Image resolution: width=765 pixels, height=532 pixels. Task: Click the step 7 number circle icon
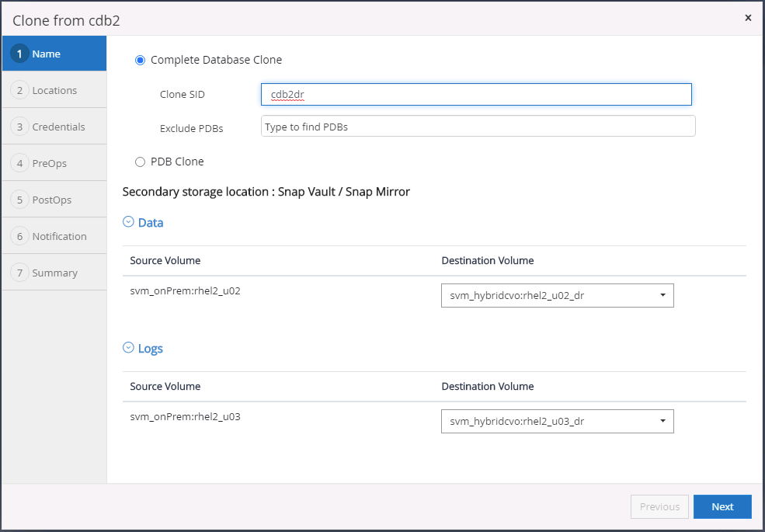click(x=20, y=273)
